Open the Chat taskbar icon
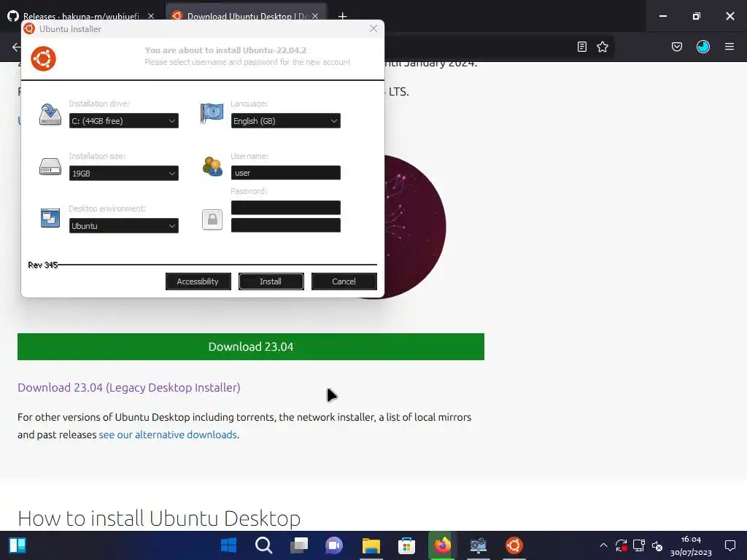Viewport: 747px width, 560px height. point(334,545)
